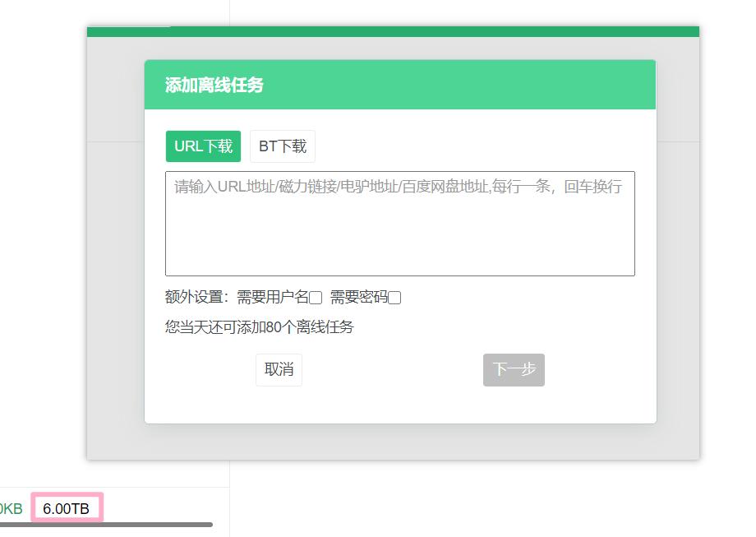Click the 0KB used storage indicator
Screen dimensions: 756x537
click(9, 507)
